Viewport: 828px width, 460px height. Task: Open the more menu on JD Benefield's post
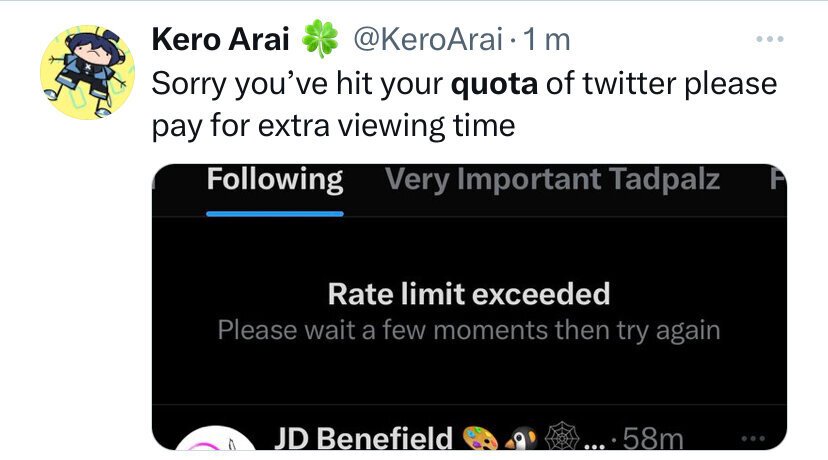point(754,438)
